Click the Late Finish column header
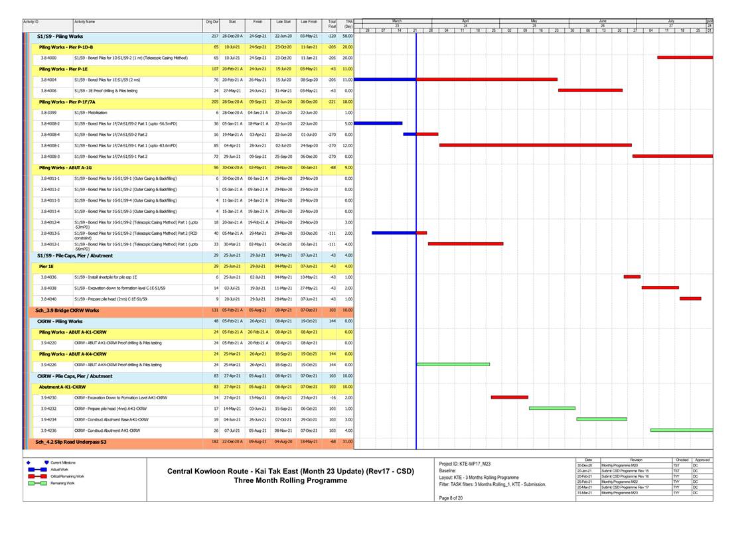This screenshot has width=756, height=534. click(308, 23)
